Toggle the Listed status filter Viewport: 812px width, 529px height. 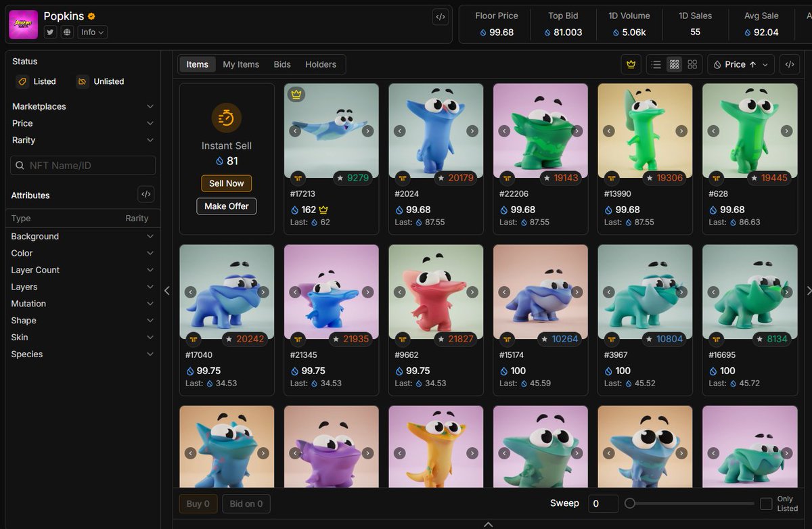[37, 81]
